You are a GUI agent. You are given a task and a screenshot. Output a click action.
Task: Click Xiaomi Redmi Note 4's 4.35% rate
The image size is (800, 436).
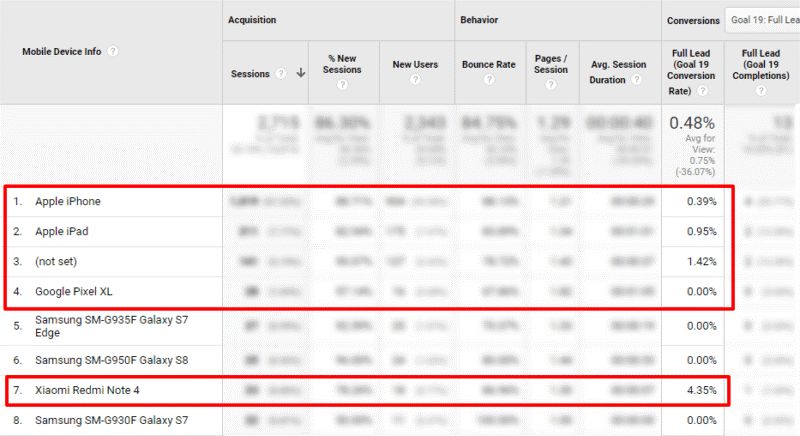click(702, 391)
